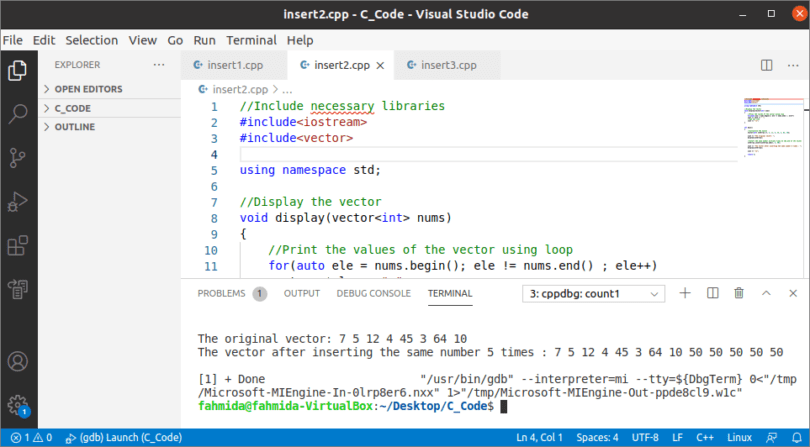Open the Search view icon
Viewport: 810px width, 447px height.
point(17,114)
